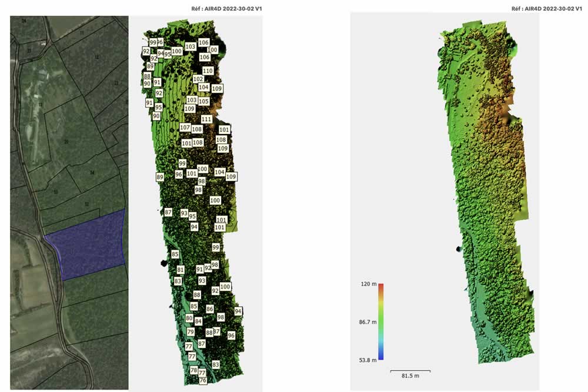Click the 80 elevation marker
The width and height of the screenshot is (588, 392).
click(x=189, y=318)
